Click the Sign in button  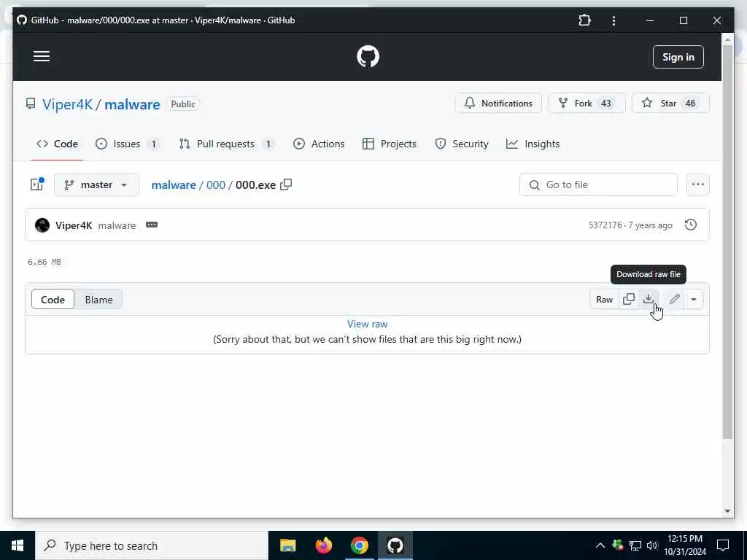[678, 57]
